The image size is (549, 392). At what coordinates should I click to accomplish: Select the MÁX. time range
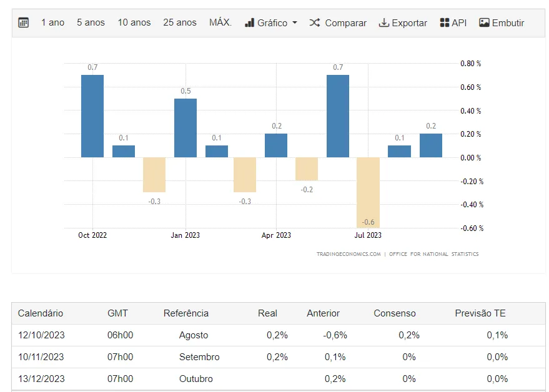220,22
